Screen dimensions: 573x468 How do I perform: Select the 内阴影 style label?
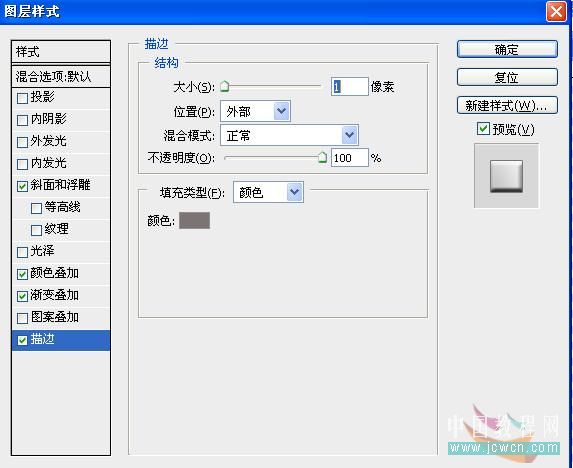pyautogui.click(x=48, y=119)
